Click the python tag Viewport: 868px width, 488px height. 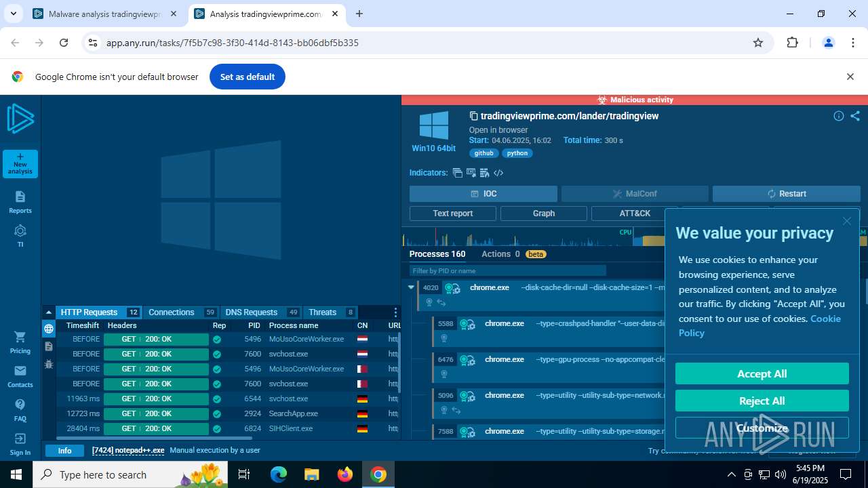pos(517,153)
